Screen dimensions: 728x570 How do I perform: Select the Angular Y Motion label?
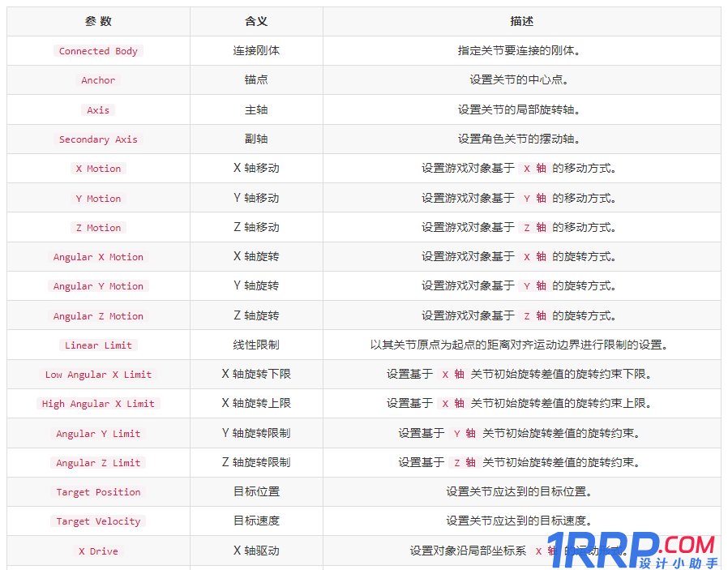pyautogui.click(x=98, y=286)
